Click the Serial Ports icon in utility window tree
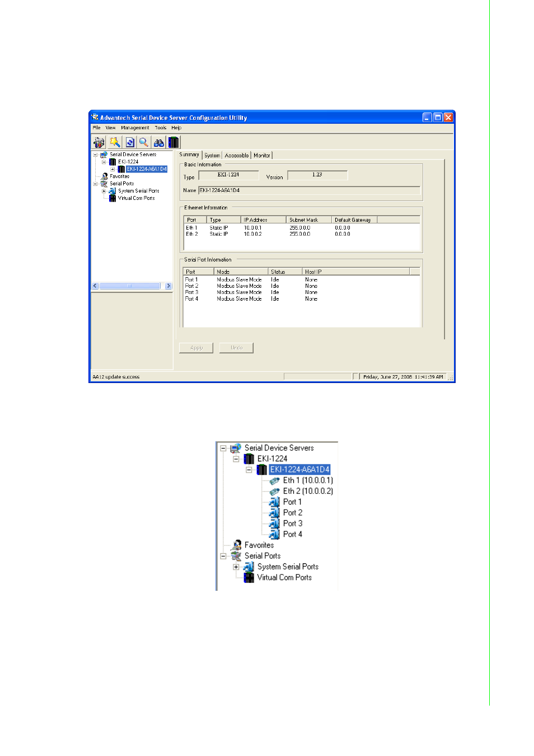 coord(104,184)
